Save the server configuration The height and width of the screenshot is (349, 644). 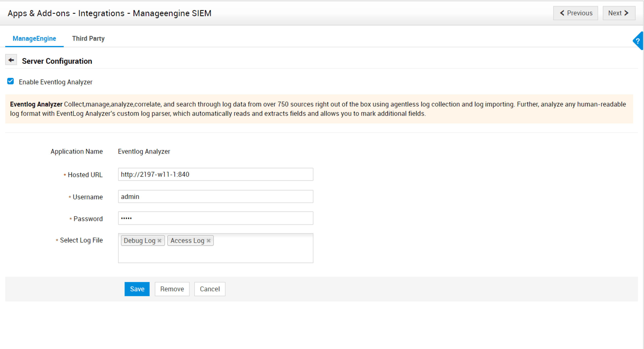pyautogui.click(x=137, y=289)
